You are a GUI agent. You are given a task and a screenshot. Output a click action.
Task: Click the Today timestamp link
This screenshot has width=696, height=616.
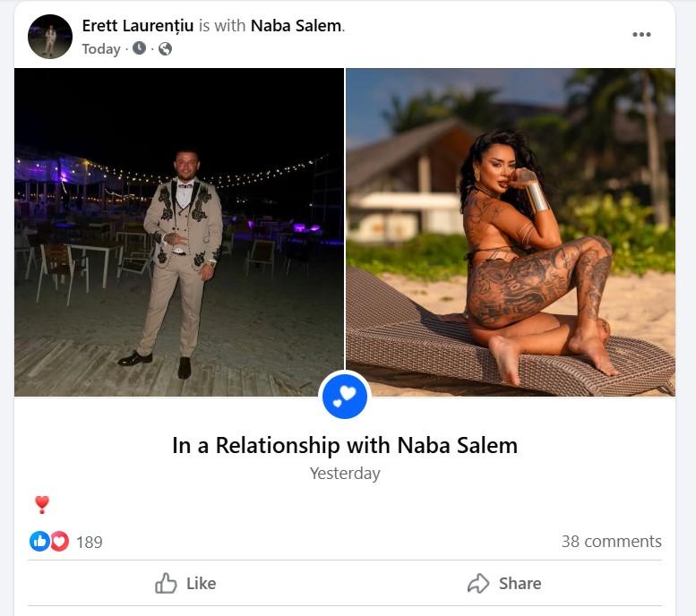click(100, 49)
